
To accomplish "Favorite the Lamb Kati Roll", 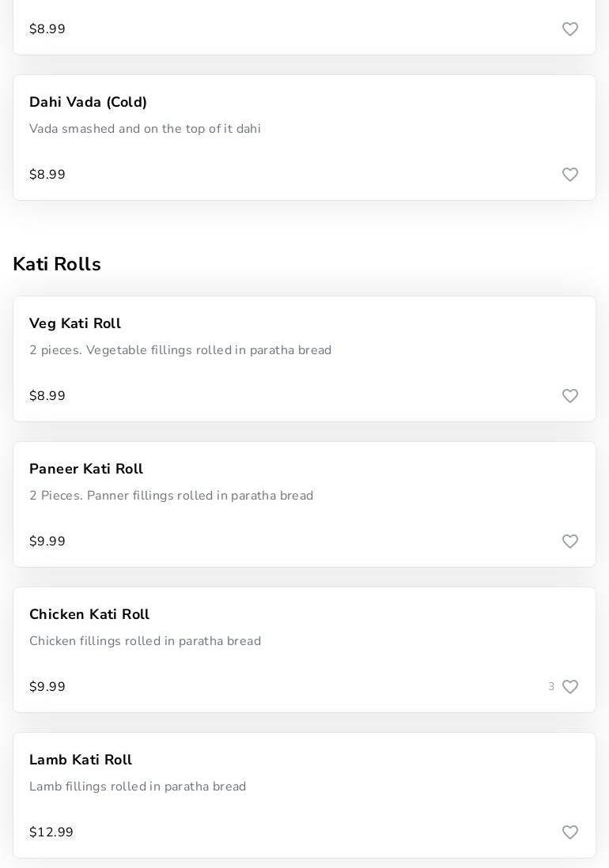I will [570, 832].
